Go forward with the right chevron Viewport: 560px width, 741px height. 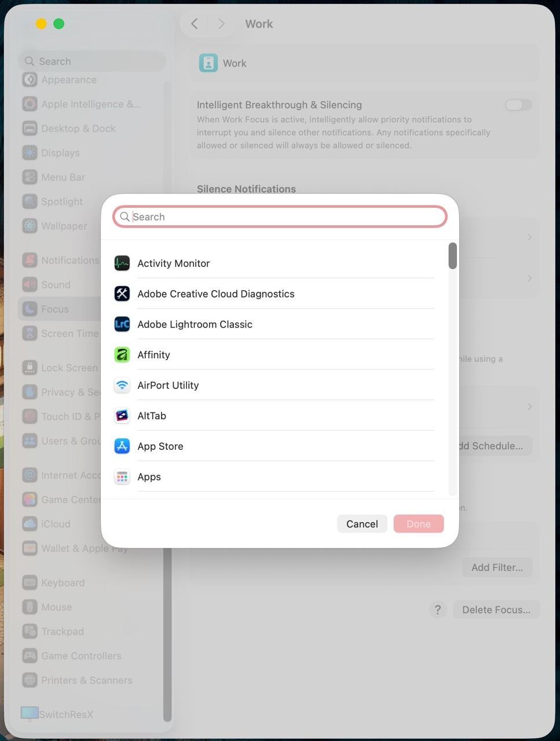click(x=221, y=24)
